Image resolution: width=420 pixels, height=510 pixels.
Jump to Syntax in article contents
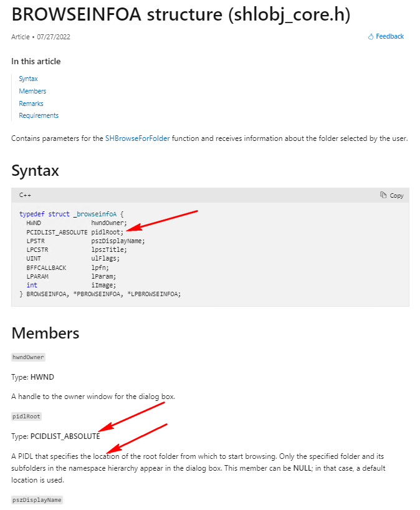point(28,79)
